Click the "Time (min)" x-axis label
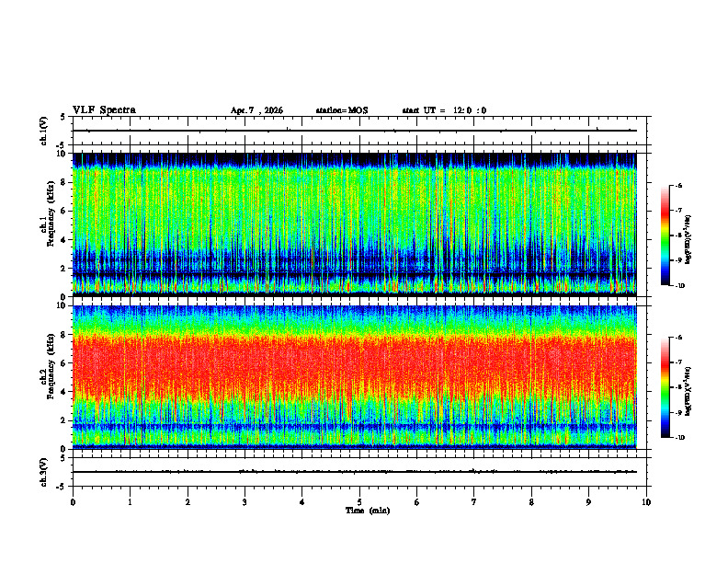 pyautogui.click(x=368, y=511)
